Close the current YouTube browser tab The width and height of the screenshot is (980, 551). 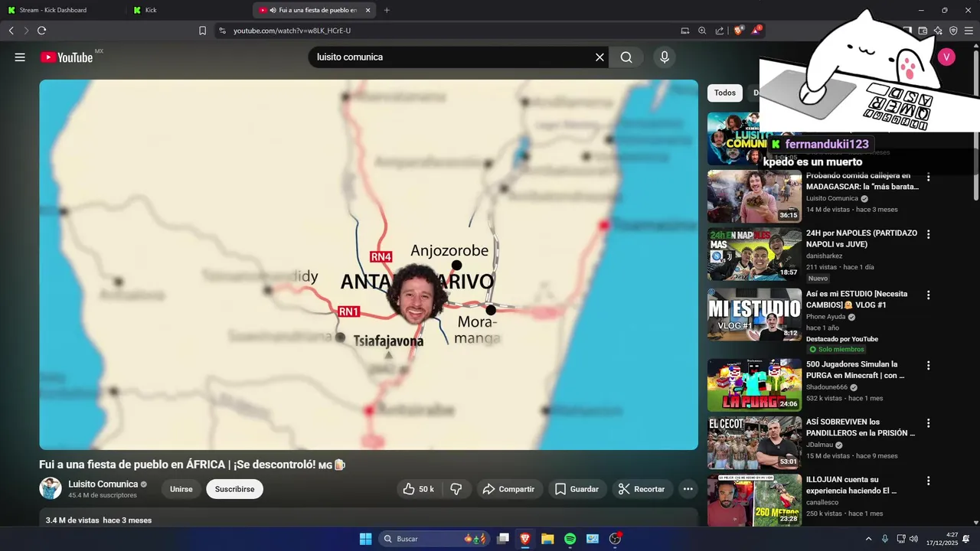pos(367,10)
